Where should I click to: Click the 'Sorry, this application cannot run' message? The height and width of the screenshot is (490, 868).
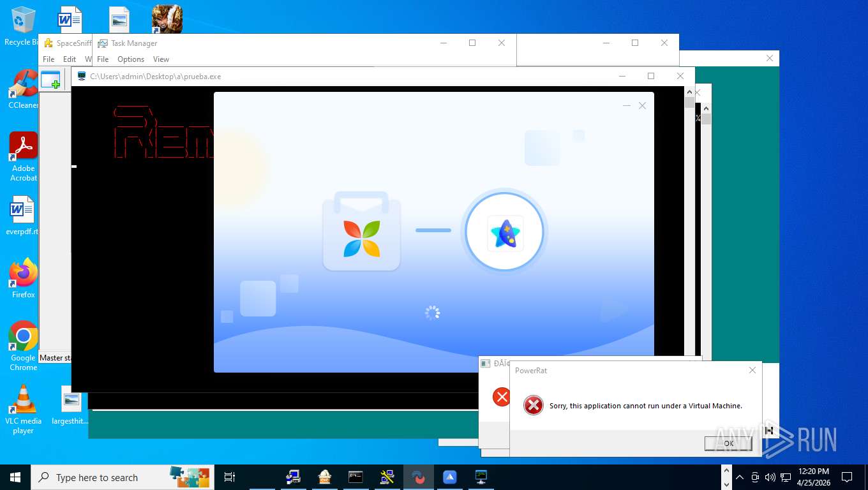tap(646, 406)
